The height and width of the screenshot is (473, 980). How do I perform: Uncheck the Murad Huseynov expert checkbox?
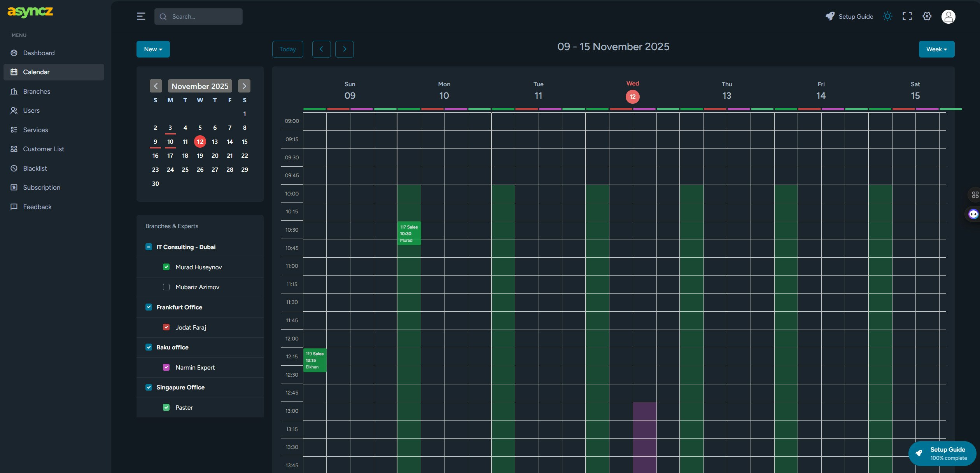[x=166, y=267]
